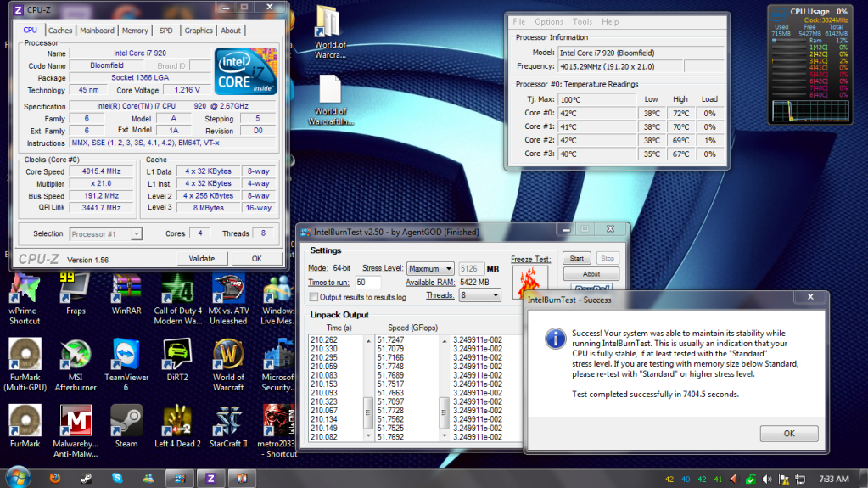Click the Stop button in IntelBurnTest
The height and width of the screenshot is (488, 868).
[608, 258]
